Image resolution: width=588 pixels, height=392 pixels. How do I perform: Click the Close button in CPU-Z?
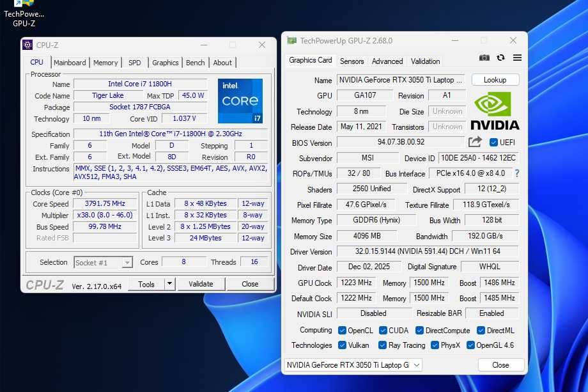250,284
